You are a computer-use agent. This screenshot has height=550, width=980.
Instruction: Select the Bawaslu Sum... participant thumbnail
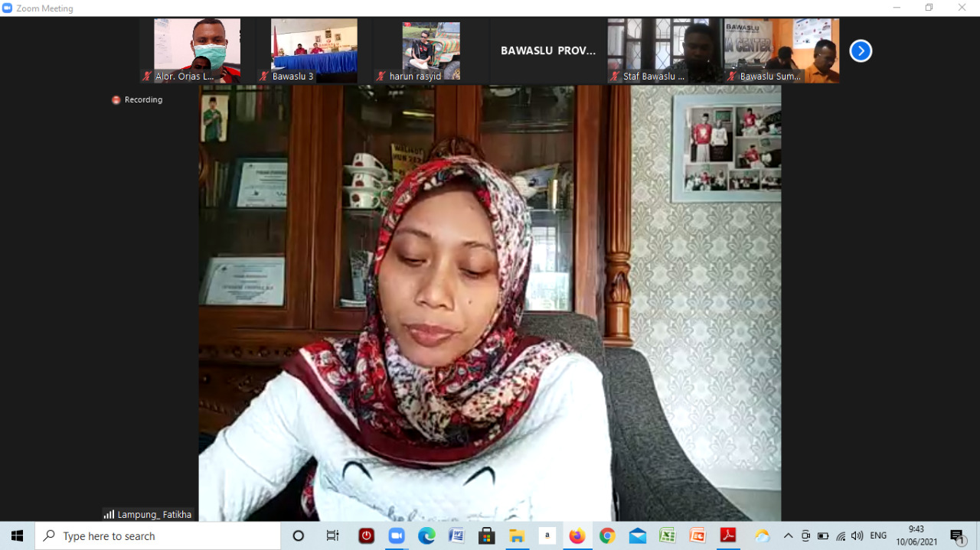782,50
